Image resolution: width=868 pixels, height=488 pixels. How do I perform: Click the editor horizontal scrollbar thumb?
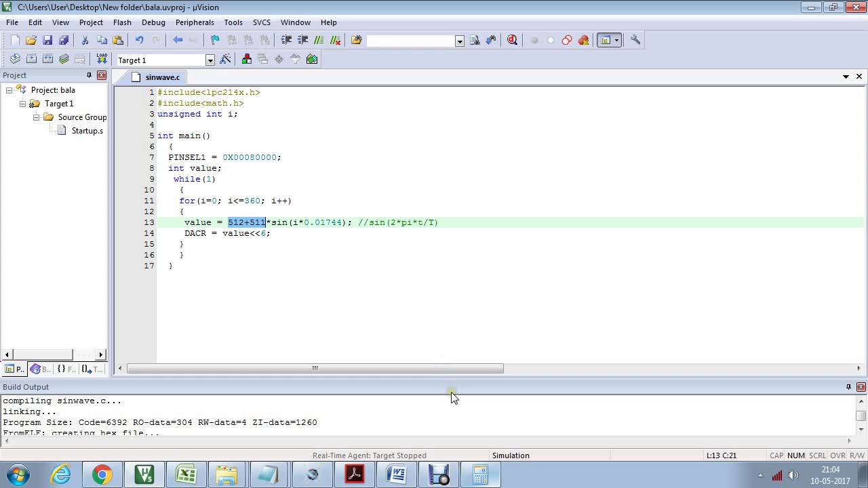coord(315,369)
